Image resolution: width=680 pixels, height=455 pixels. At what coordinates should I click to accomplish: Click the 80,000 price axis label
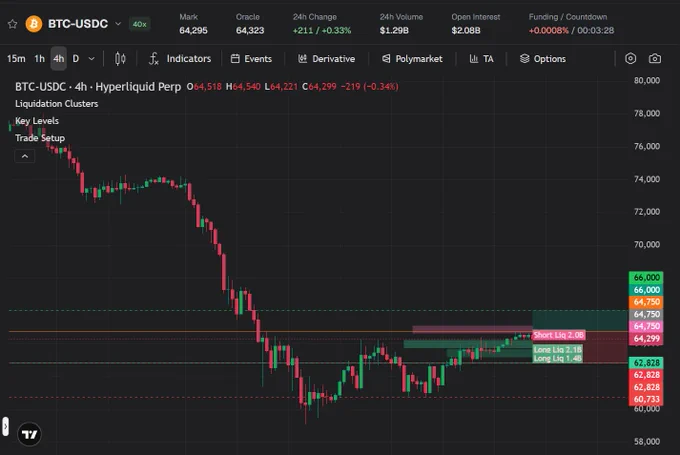(x=647, y=80)
